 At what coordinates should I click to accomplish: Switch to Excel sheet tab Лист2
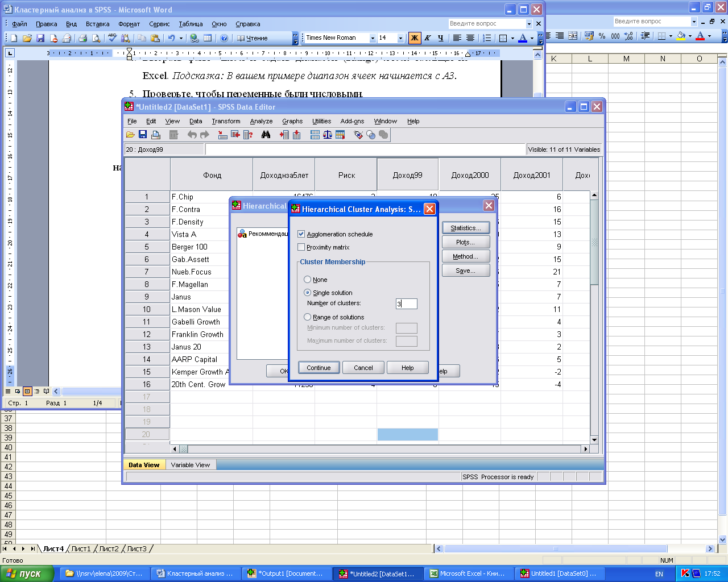pos(109,548)
